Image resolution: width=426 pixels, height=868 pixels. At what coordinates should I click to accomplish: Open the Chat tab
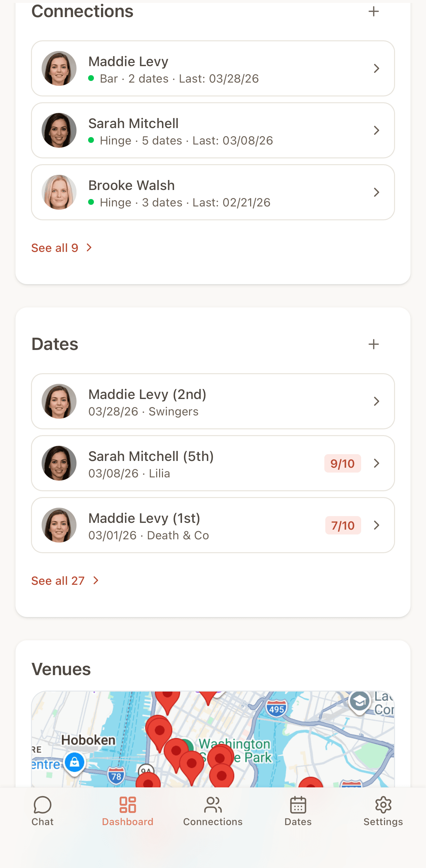coord(43,811)
